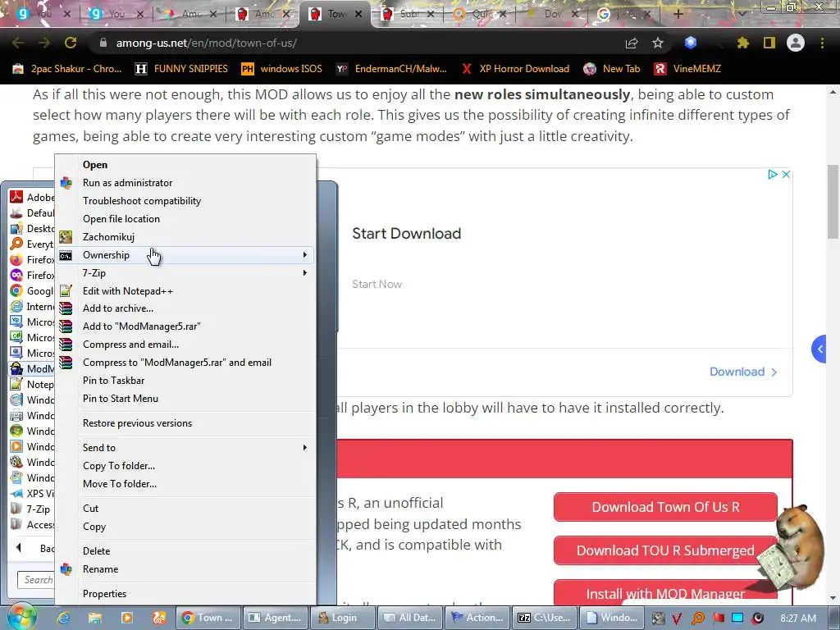
Task: Follow the ad's Download link
Action: (743, 372)
